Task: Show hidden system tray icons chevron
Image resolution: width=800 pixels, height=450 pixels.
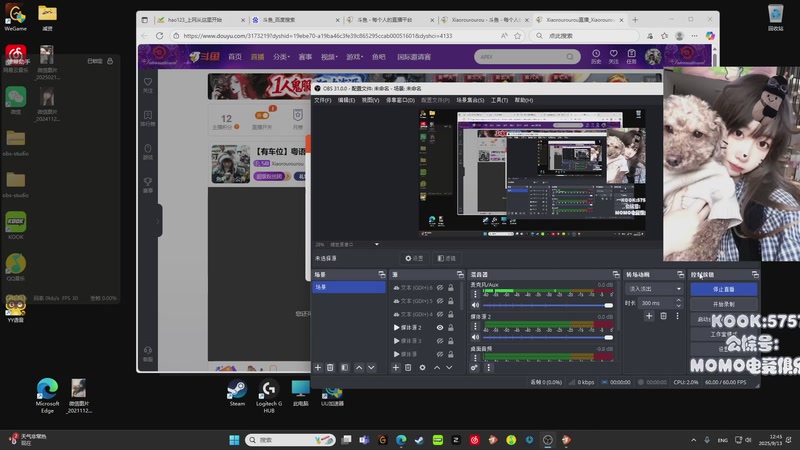Action: (x=693, y=440)
